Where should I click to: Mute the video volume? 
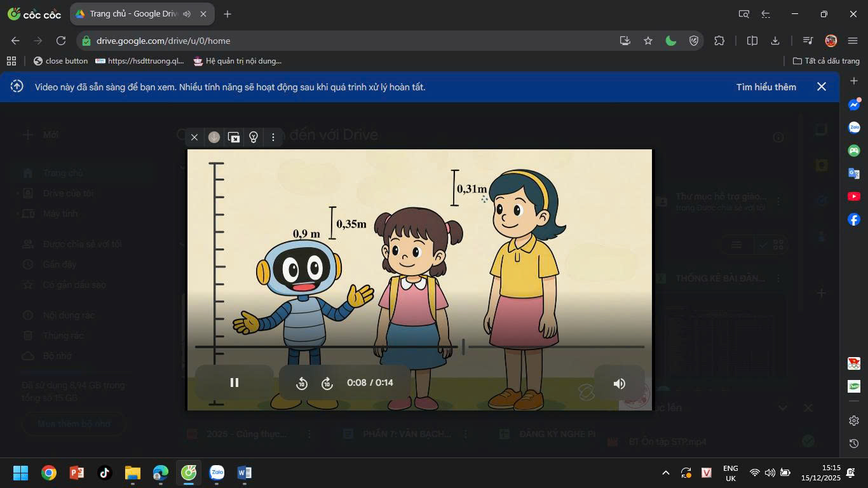pos(619,383)
